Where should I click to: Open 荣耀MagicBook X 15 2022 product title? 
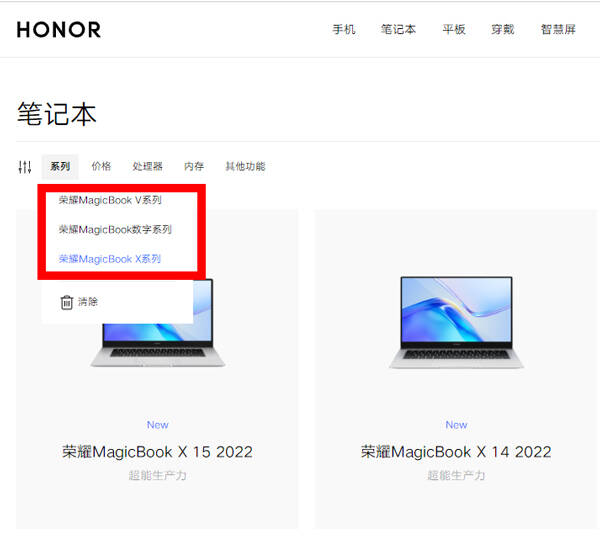tap(157, 452)
